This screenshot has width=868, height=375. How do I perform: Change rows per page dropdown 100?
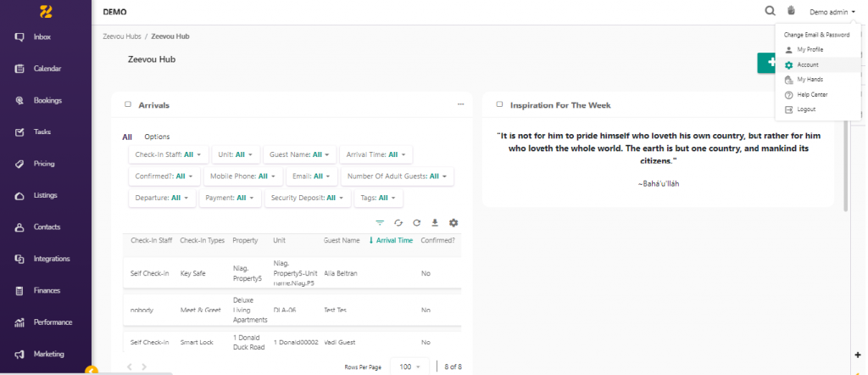tap(410, 367)
